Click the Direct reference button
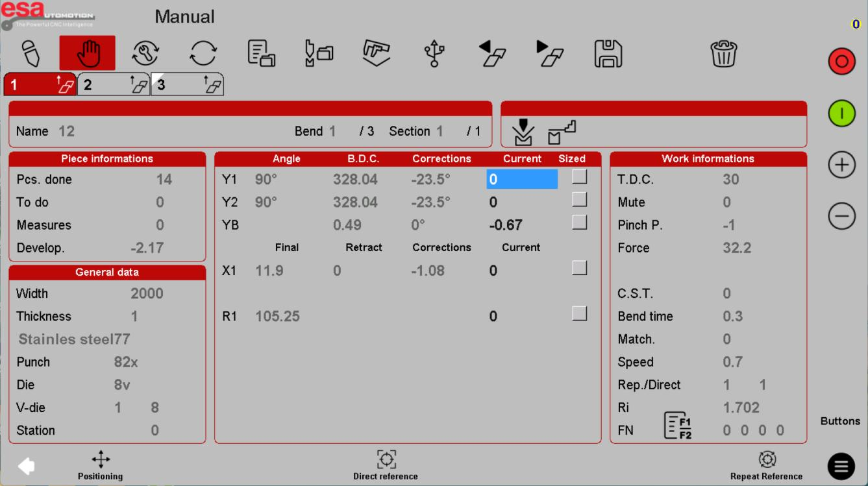 [386, 466]
